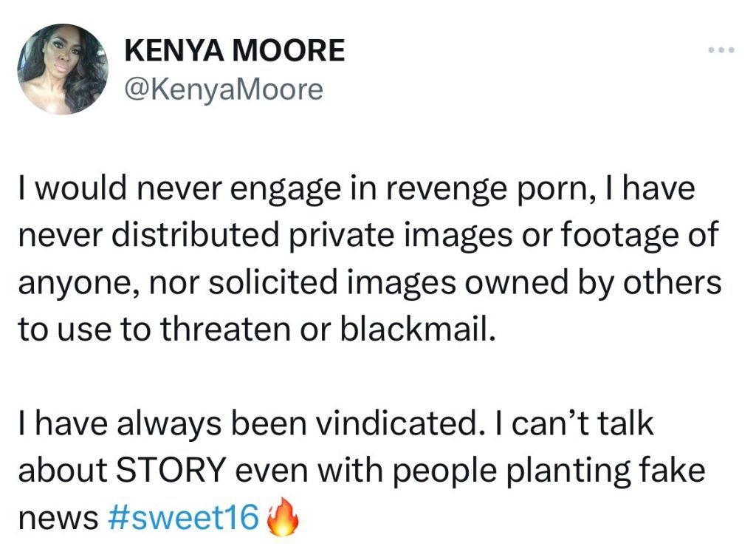
Task: Click the @KenyaMoore handle
Action: (226, 89)
